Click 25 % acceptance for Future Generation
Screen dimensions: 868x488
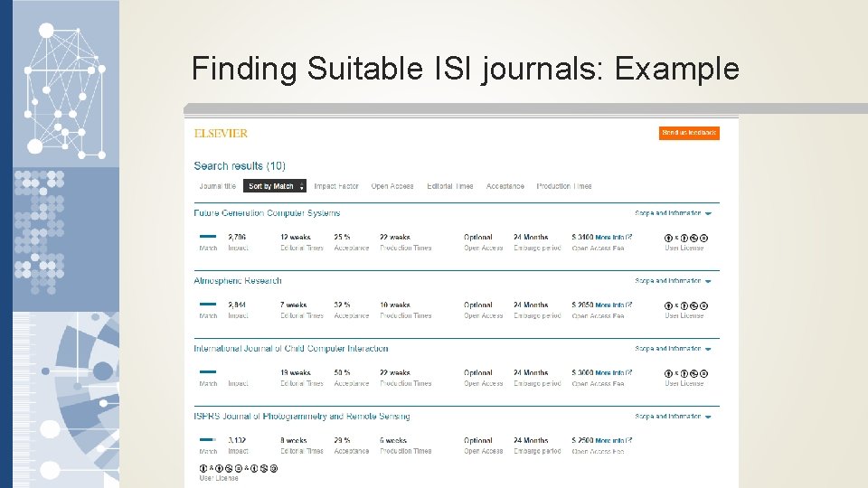click(342, 237)
